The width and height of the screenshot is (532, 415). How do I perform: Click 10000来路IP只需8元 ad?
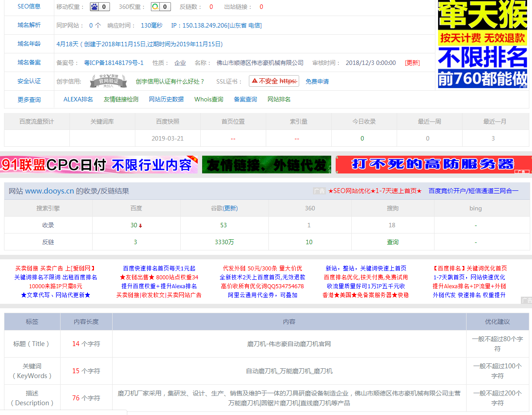coord(55,286)
